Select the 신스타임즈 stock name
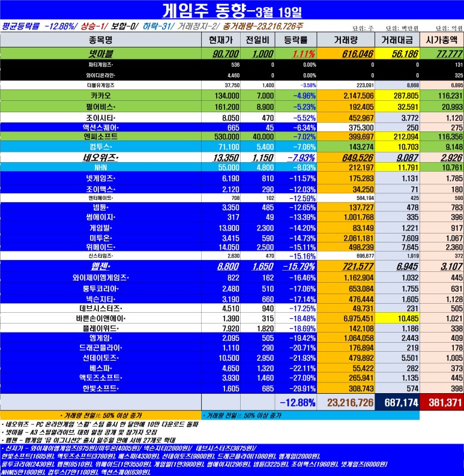 pyautogui.click(x=100, y=256)
